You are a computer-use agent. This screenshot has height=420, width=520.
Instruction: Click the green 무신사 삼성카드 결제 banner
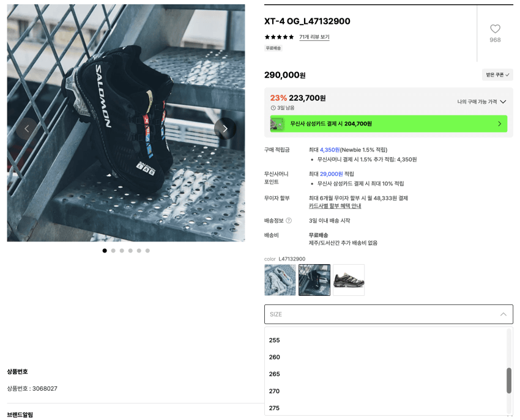388,123
